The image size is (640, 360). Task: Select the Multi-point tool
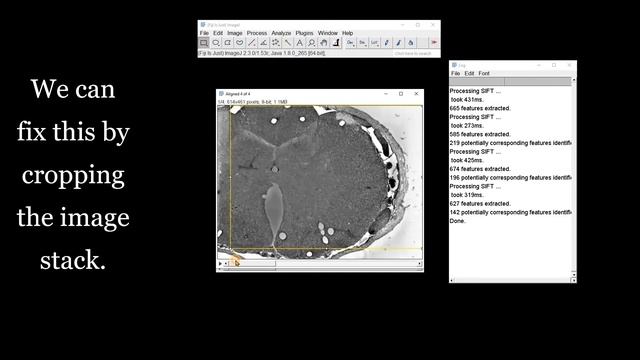276,43
